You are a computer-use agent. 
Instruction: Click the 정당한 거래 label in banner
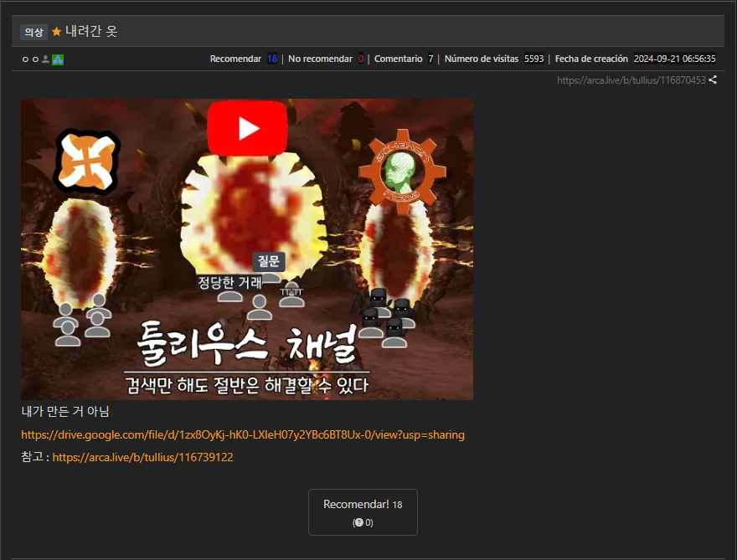point(229,282)
